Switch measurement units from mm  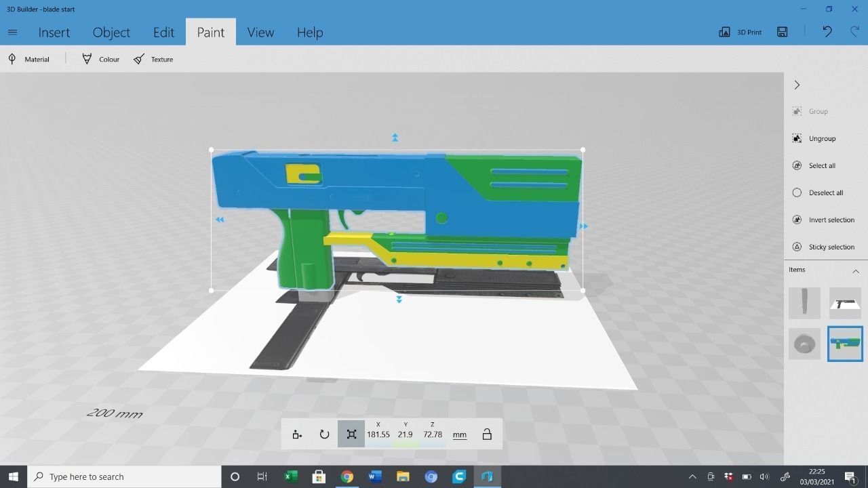tap(459, 434)
